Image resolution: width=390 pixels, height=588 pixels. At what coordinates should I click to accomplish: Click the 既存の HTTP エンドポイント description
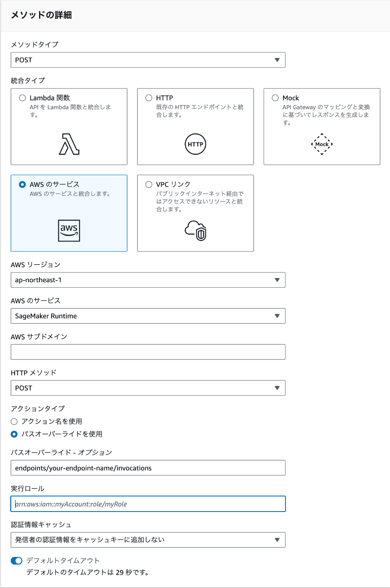pos(200,111)
